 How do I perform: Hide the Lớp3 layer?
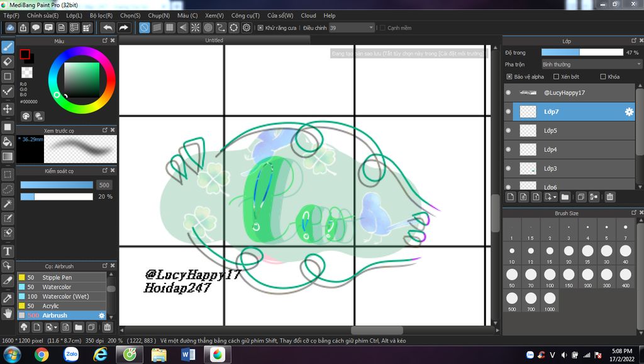pos(508,168)
